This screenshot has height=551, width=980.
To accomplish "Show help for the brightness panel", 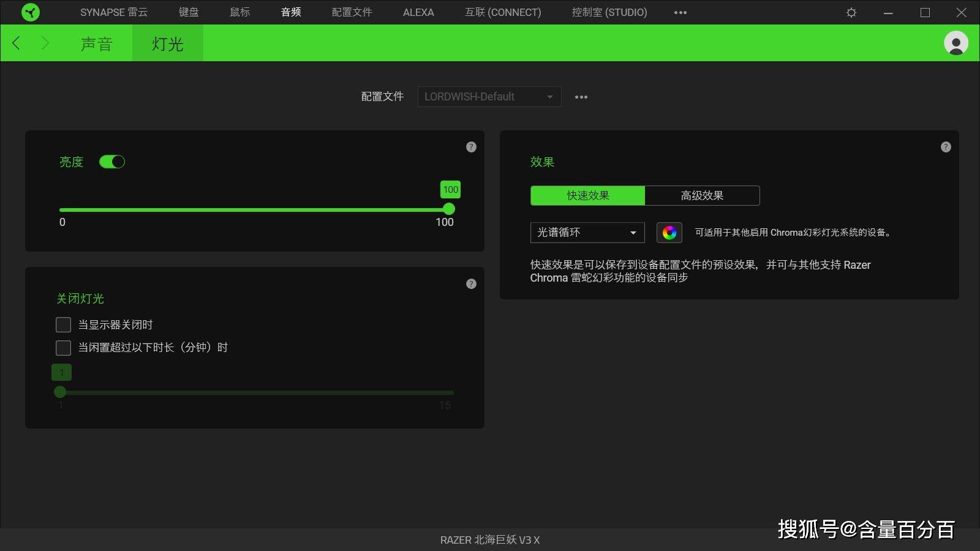I will coord(471,147).
